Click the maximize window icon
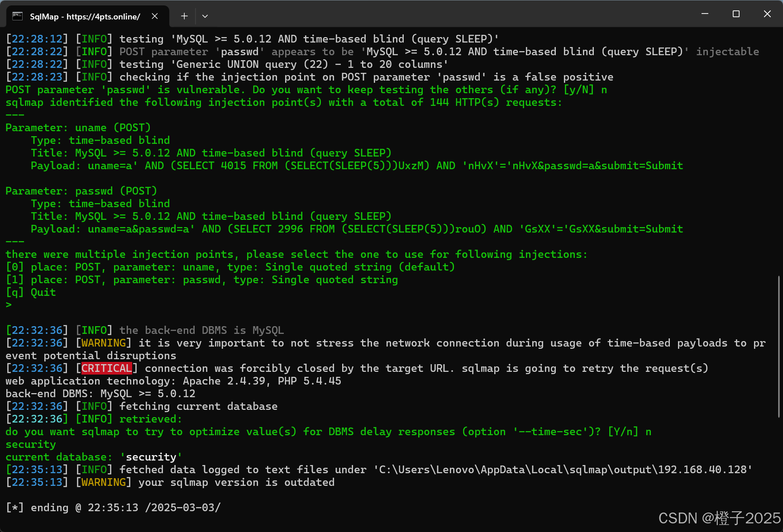 click(x=736, y=14)
